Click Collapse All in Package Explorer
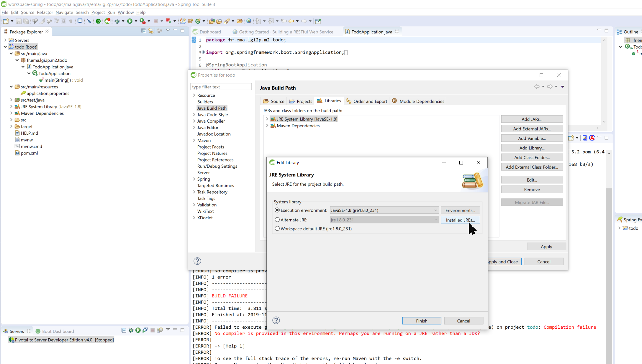This screenshot has width=642, height=364. tap(144, 31)
